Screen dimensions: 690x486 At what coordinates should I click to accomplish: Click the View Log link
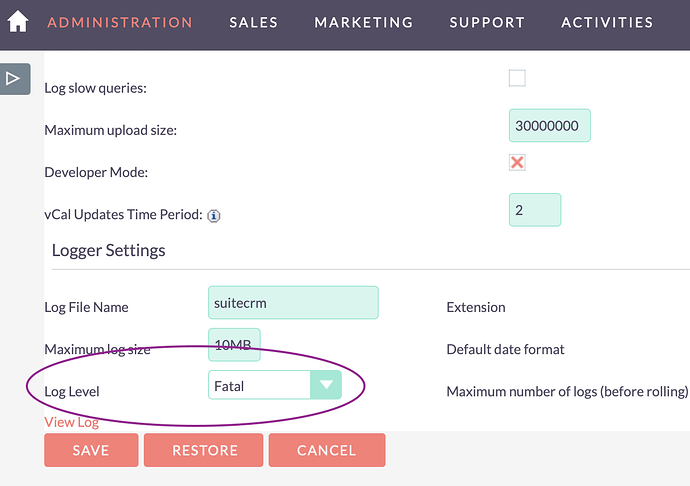pyautogui.click(x=71, y=422)
